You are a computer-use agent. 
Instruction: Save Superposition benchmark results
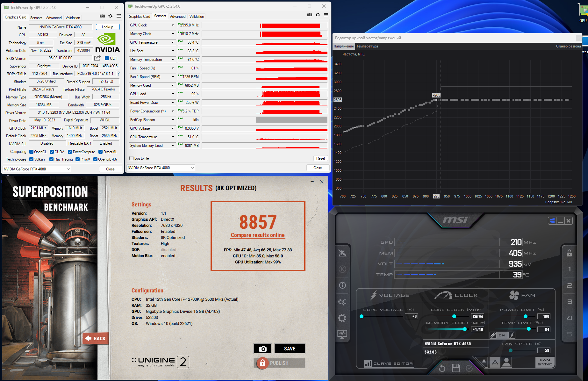click(290, 349)
